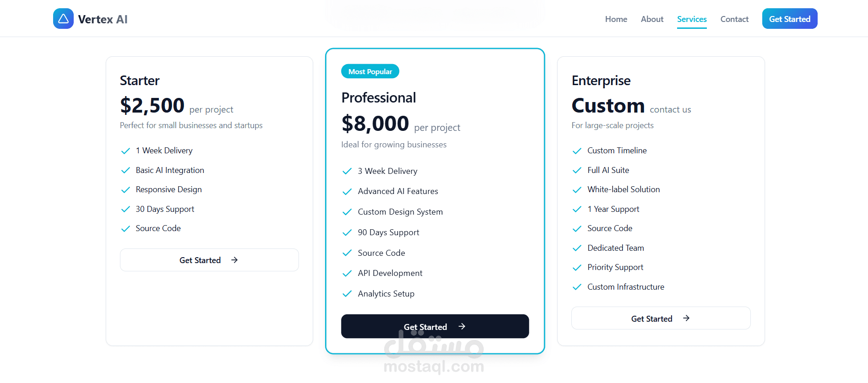Screen dimensions: 868x383
Task: Click Enterprise plan Get Started button
Action: (661, 318)
